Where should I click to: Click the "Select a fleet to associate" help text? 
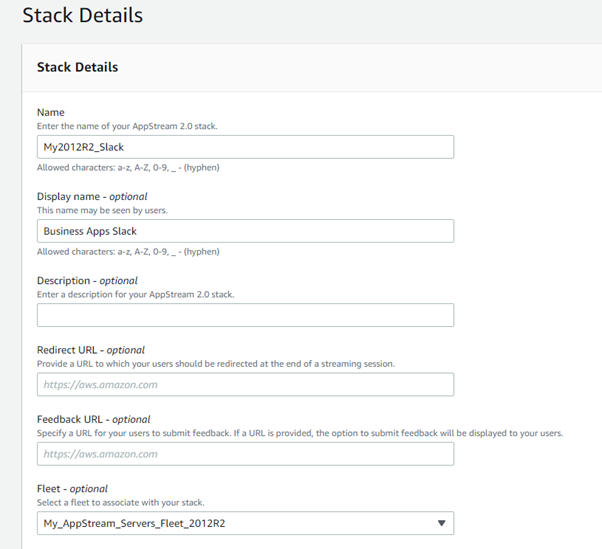click(121, 503)
